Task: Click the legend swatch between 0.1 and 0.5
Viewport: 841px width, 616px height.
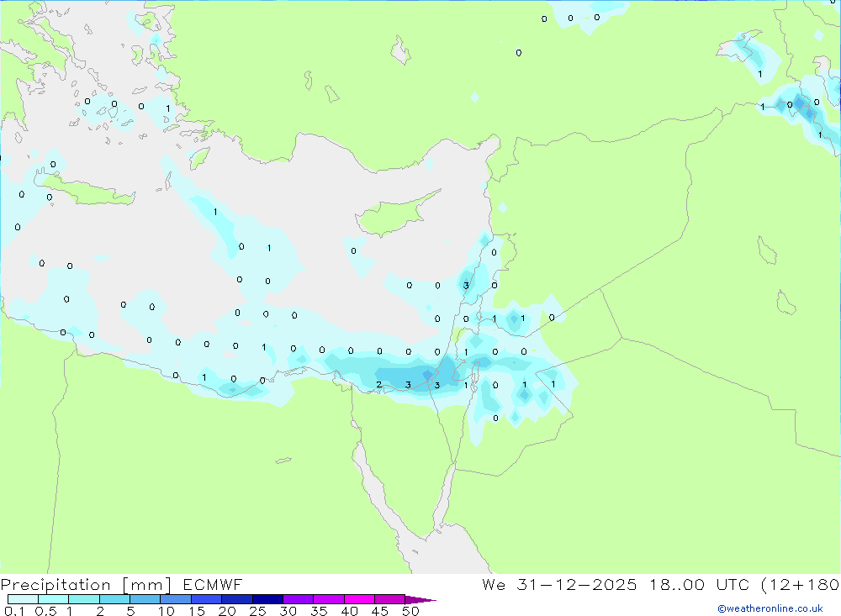Action: tap(23, 599)
